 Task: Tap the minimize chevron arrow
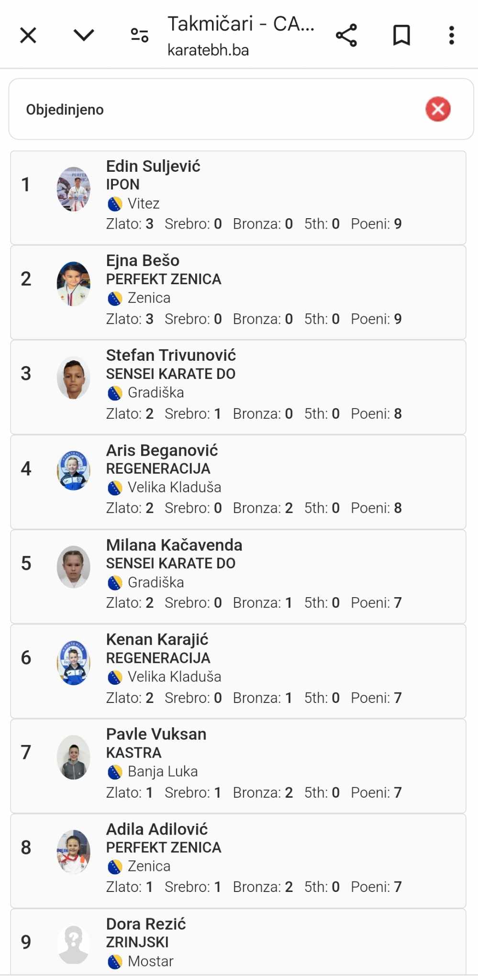84,35
